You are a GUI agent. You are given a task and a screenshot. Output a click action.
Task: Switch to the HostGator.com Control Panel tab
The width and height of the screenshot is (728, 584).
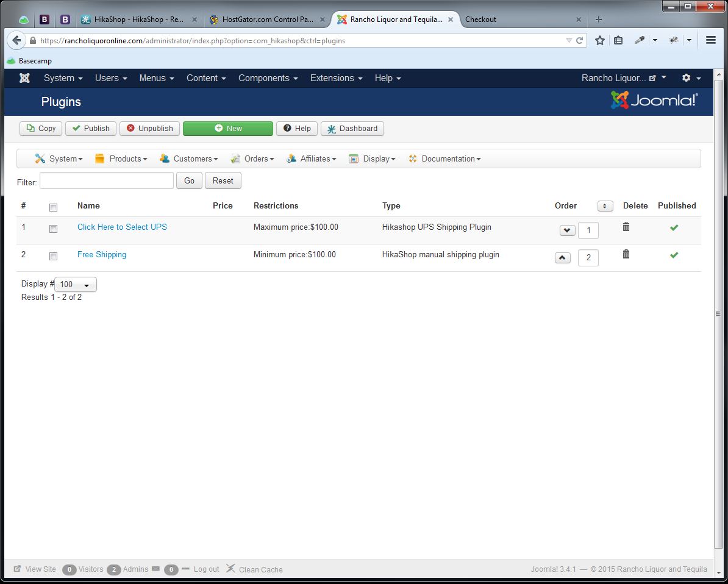tap(267, 20)
